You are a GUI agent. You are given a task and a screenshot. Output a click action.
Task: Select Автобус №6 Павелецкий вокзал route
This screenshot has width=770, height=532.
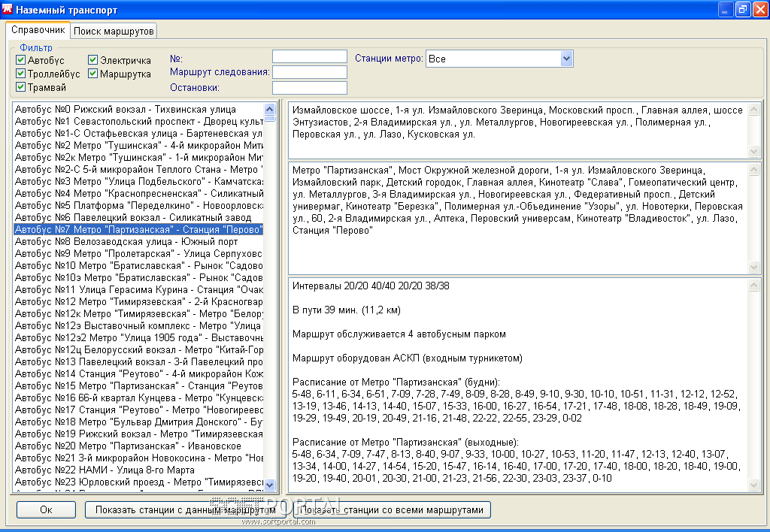pos(138,217)
